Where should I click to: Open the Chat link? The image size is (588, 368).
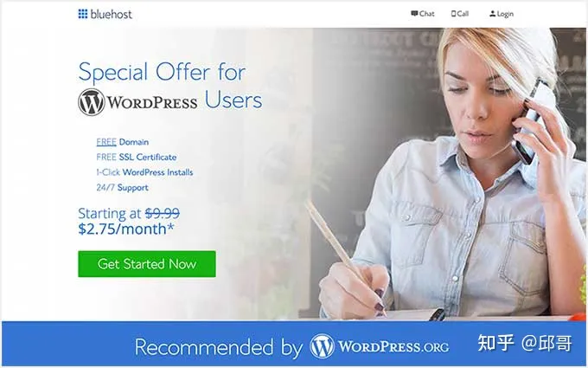pyautogui.click(x=423, y=14)
